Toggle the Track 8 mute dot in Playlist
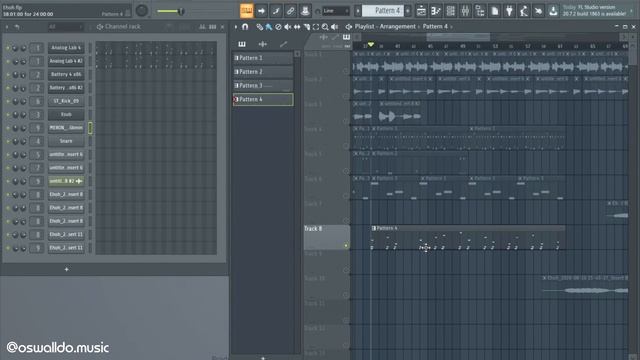Image resolution: width=640 pixels, height=360 pixels. pyautogui.click(x=346, y=246)
